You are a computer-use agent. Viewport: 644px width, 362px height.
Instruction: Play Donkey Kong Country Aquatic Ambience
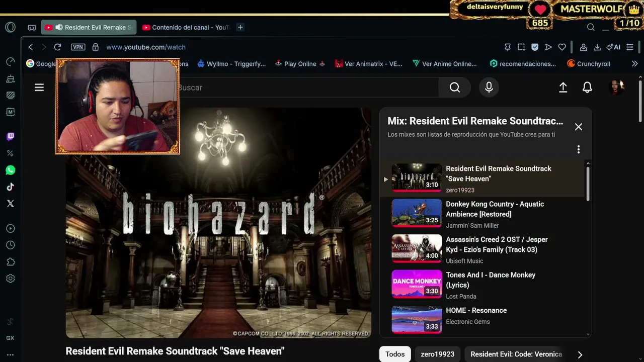[x=483, y=214]
